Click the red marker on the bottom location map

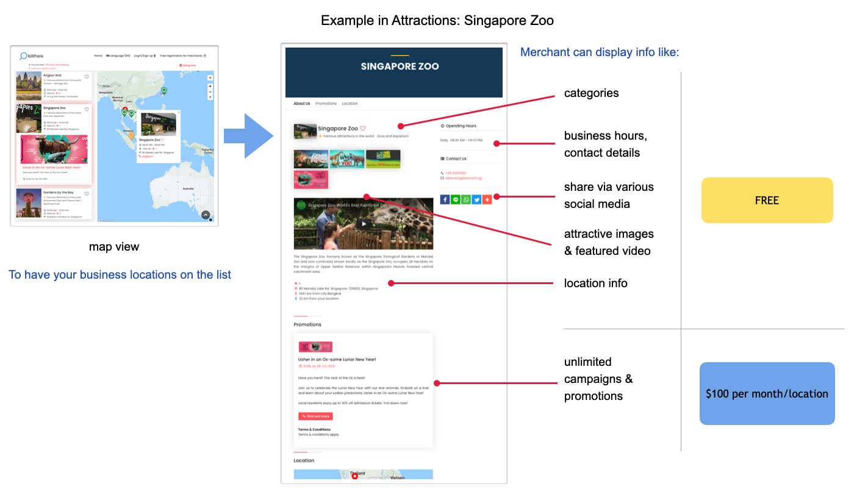[355, 476]
